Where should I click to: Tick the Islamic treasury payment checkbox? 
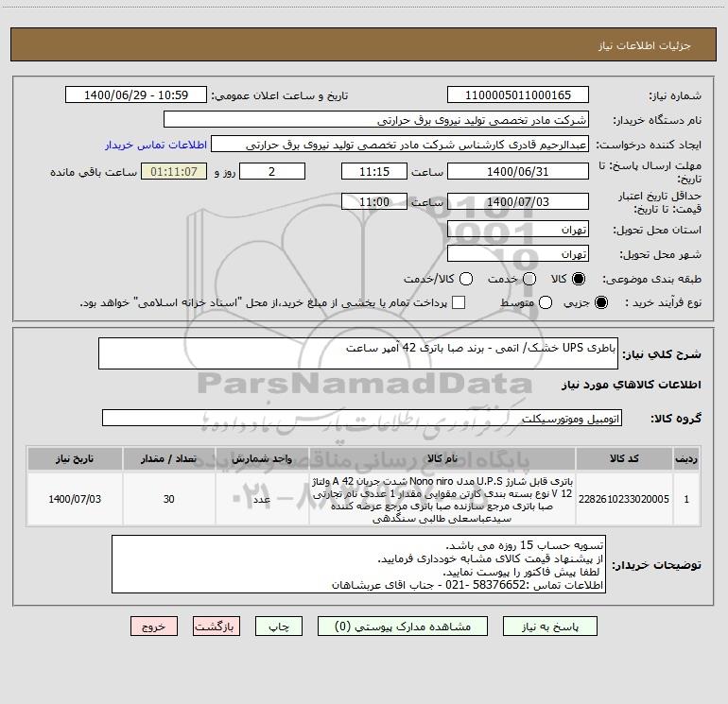[x=459, y=302]
